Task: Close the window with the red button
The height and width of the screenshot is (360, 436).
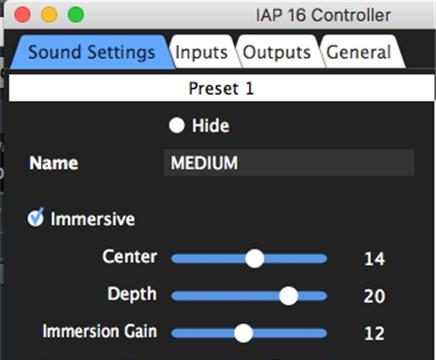Action: pyautogui.click(x=23, y=15)
